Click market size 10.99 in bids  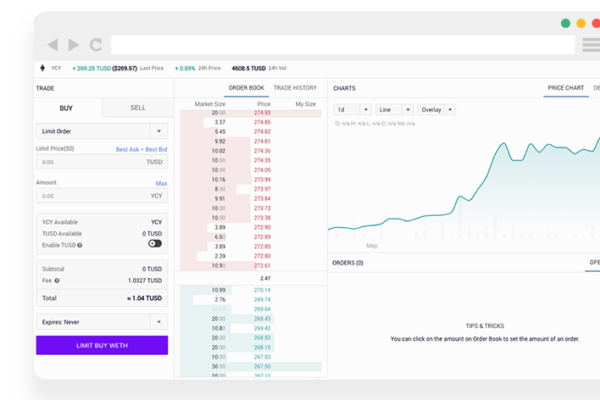[218, 291]
